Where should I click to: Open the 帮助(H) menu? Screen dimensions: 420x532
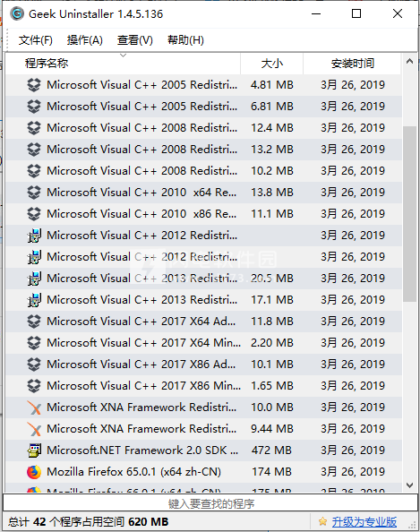[185, 40]
